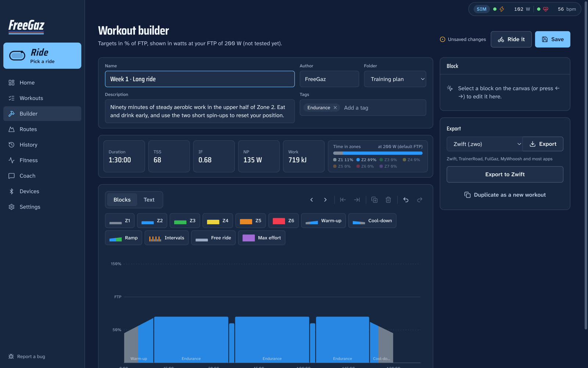
Task: Click Export to Zwift button
Action: 505,174
